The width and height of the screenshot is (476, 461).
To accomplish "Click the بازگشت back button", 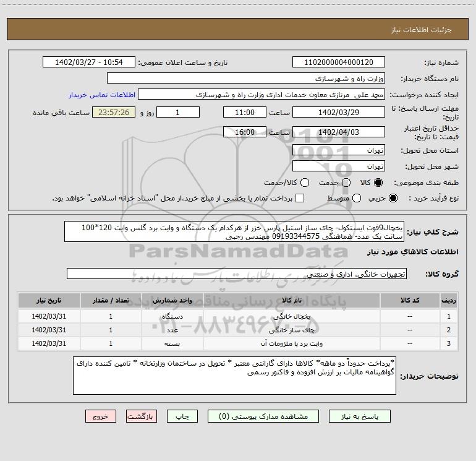I will (x=142, y=416).
